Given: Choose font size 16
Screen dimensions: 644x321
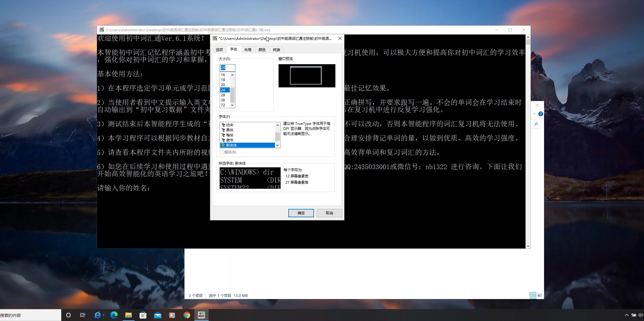Looking at the screenshot, I should coord(225,75).
